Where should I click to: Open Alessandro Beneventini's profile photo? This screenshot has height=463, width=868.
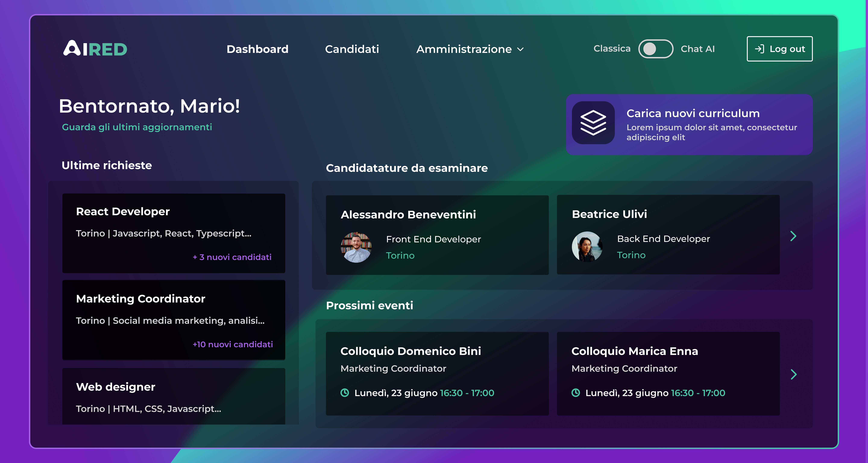pos(356,247)
